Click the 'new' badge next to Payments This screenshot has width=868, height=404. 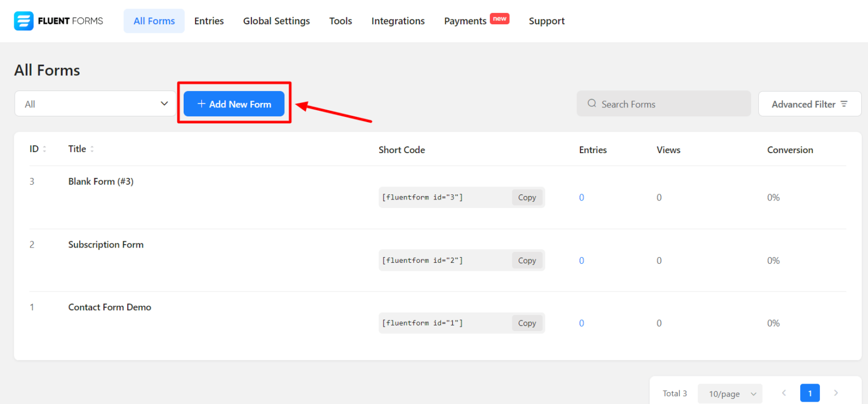[499, 18]
